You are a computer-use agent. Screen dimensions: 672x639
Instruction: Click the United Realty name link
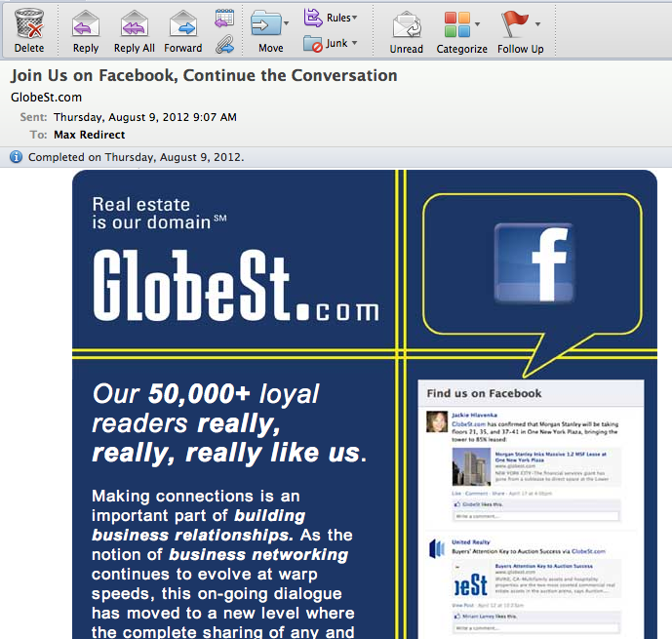pyautogui.click(x=470, y=542)
